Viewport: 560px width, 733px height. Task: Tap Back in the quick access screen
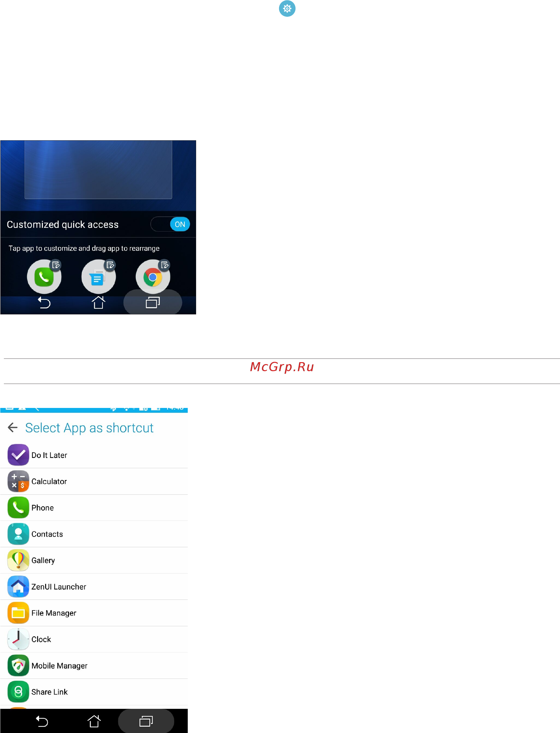tap(44, 302)
